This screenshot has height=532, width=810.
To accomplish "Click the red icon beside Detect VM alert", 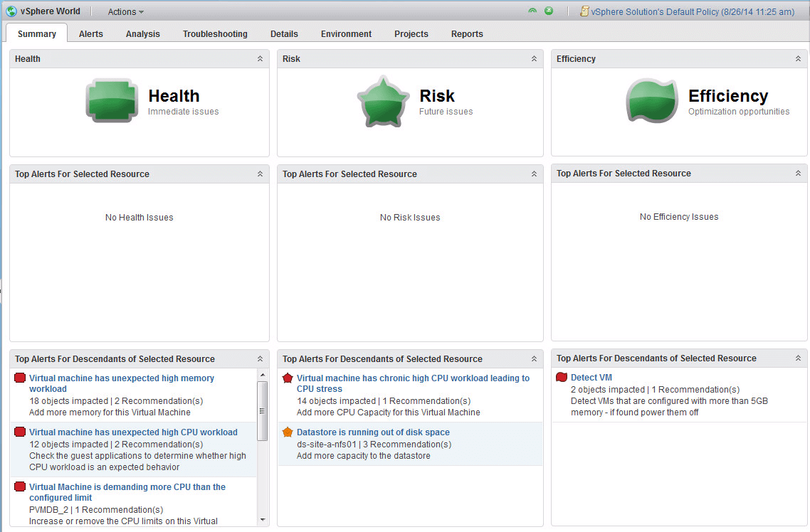I will point(562,378).
